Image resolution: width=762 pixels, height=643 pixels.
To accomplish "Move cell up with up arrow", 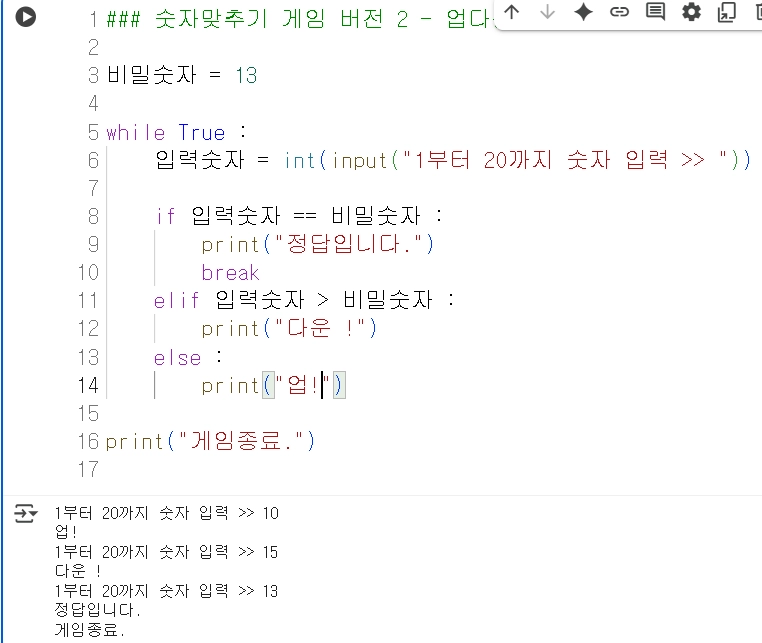I will pos(512,12).
